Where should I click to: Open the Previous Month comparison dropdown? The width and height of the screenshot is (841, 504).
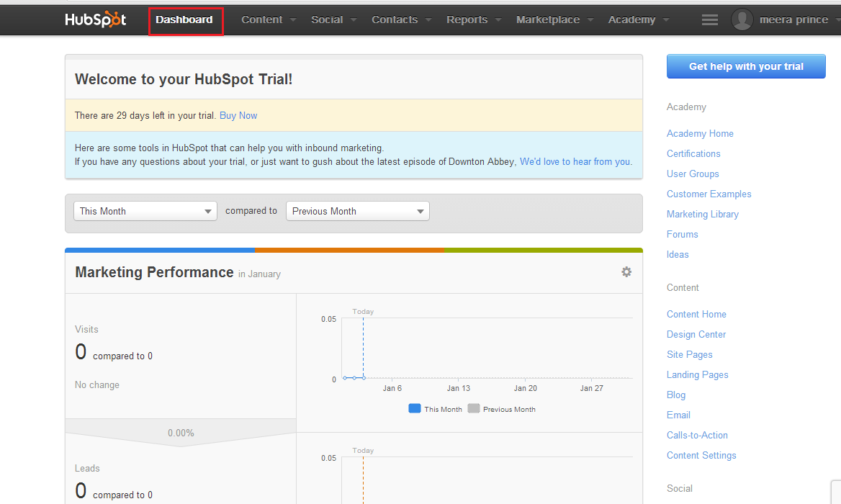click(358, 211)
